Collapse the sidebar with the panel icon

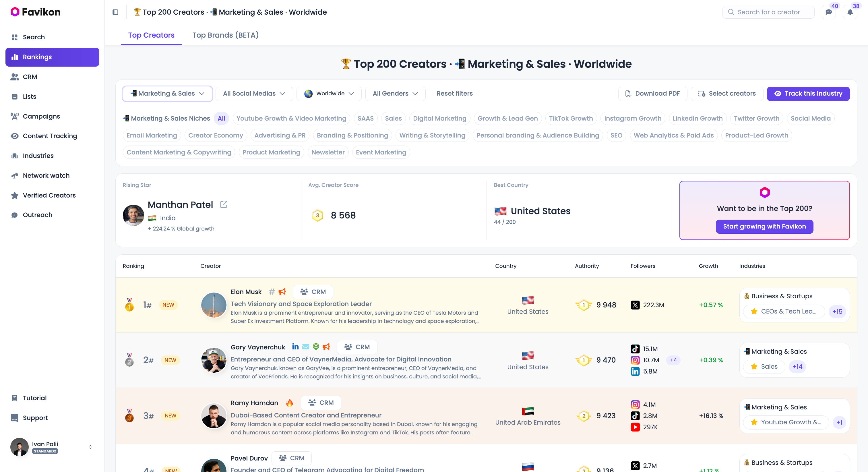[115, 12]
